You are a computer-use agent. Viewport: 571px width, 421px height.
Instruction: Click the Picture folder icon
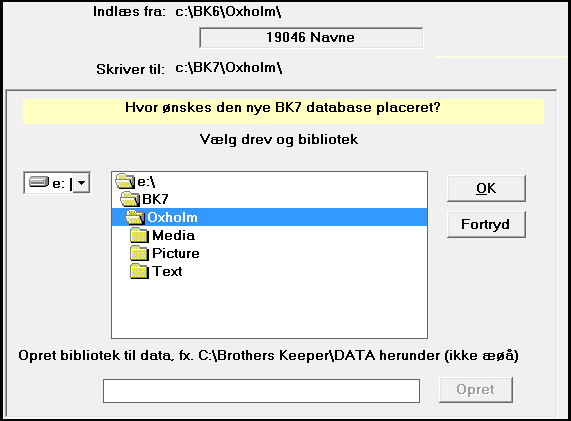[x=139, y=253]
